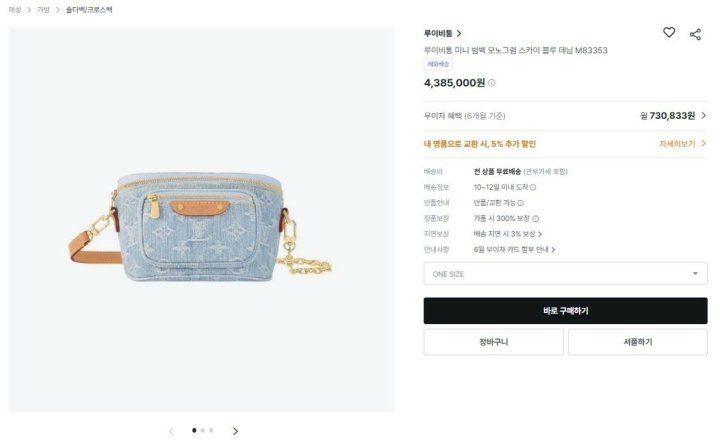Select the first image carousel dot
720x443 pixels.
[x=194, y=430]
